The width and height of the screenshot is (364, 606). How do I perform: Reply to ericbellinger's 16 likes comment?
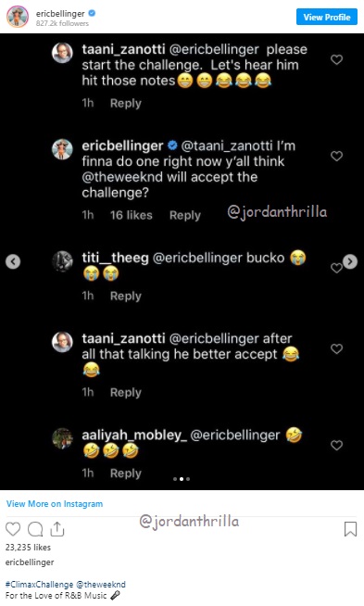point(185,215)
